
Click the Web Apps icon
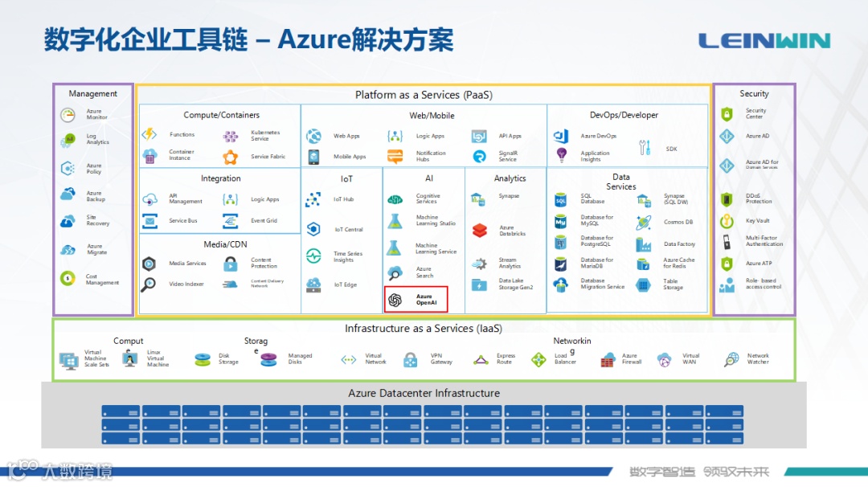coord(314,136)
